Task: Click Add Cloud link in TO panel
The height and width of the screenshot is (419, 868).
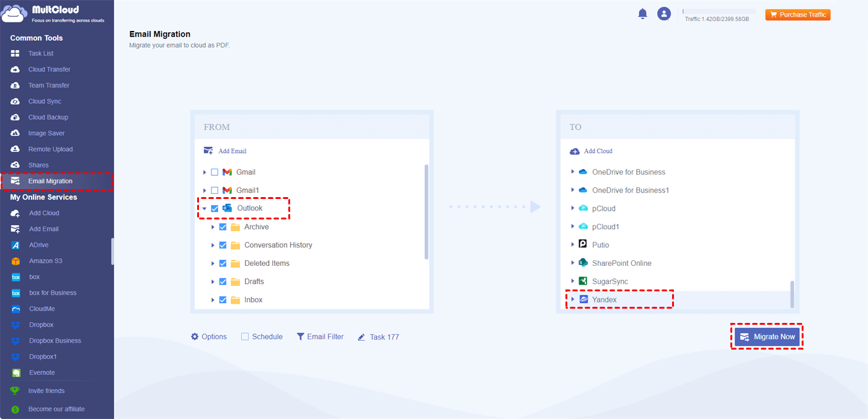Action: 591,151
